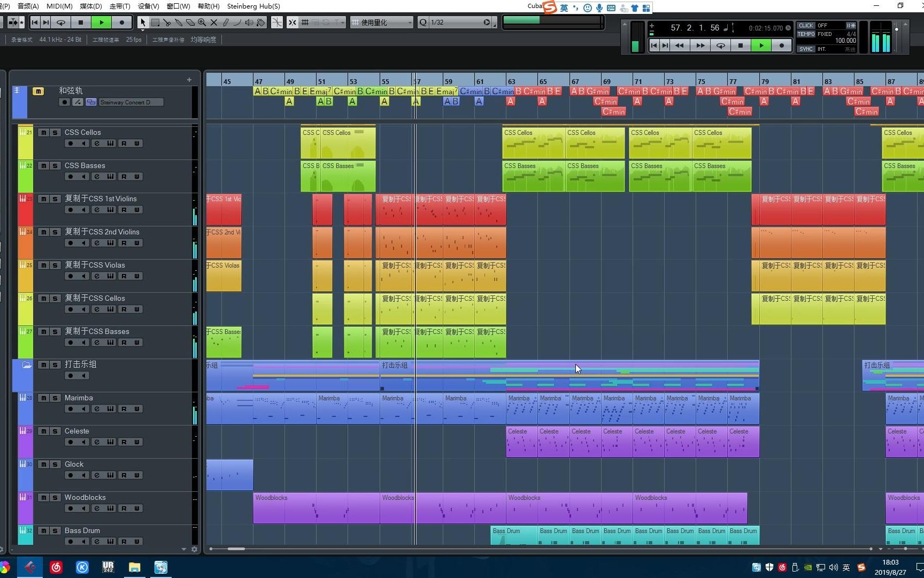Screen dimensions: 924x578
Task: Click transport panel Rewind button
Action: (679, 45)
